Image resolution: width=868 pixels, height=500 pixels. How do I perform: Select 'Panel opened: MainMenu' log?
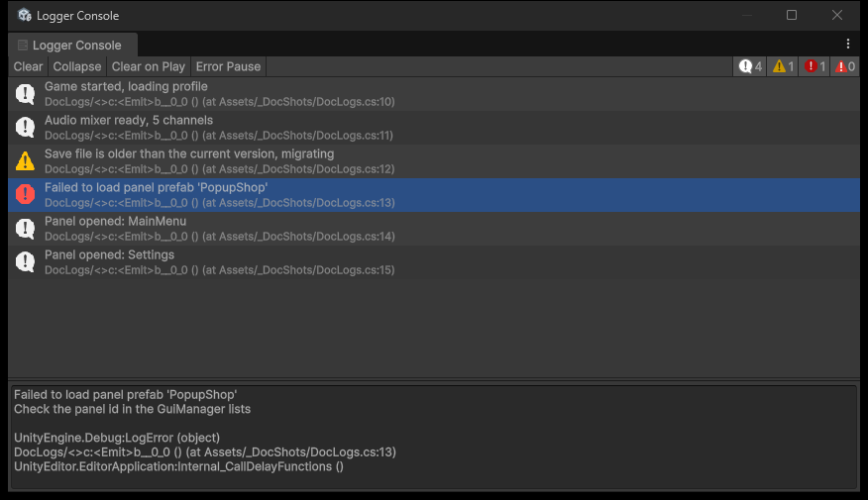pos(434,229)
